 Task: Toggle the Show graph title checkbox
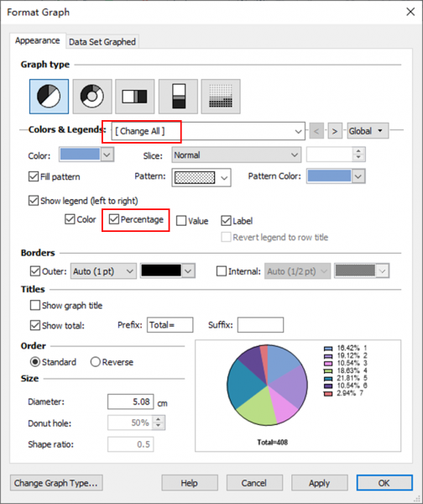[x=35, y=305]
